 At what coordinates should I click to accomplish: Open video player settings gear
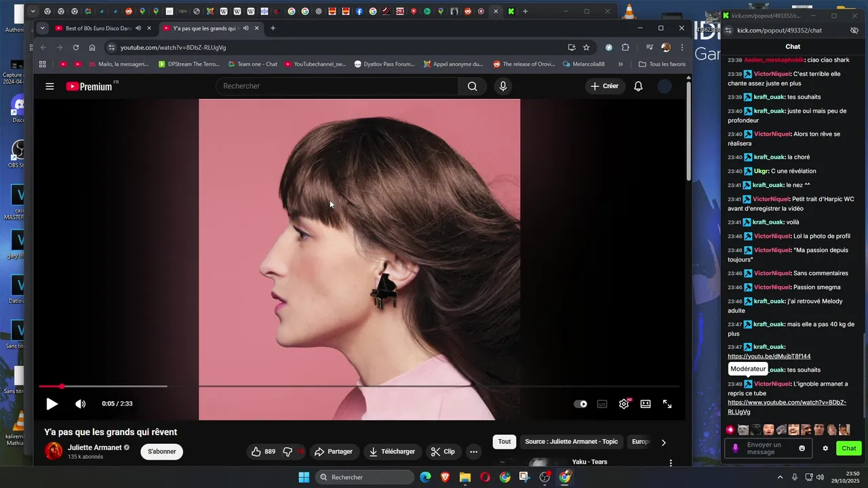[624, 404]
